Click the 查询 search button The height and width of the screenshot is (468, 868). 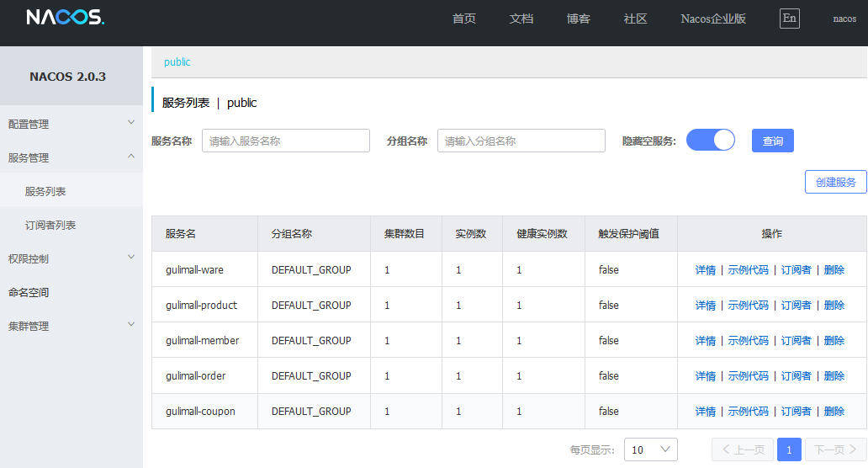[x=773, y=141]
